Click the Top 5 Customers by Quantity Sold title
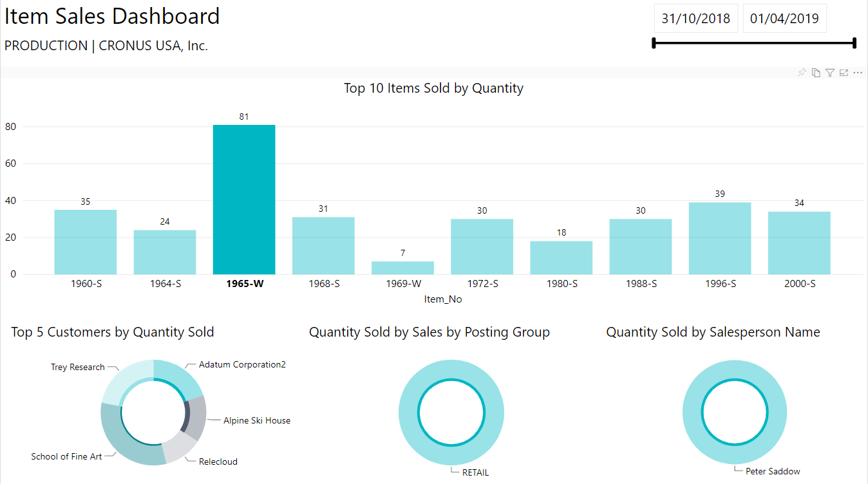Viewport: 868px width, 484px height. (x=113, y=332)
